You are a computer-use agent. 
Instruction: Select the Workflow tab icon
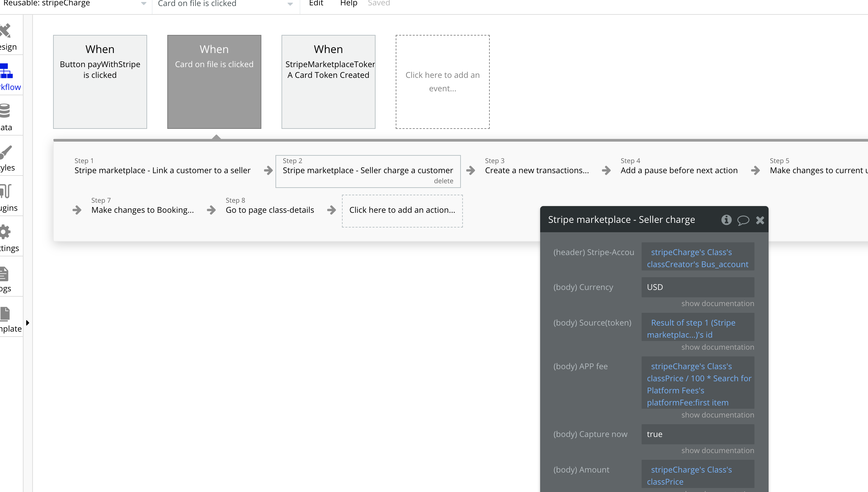pyautogui.click(x=6, y=71)
